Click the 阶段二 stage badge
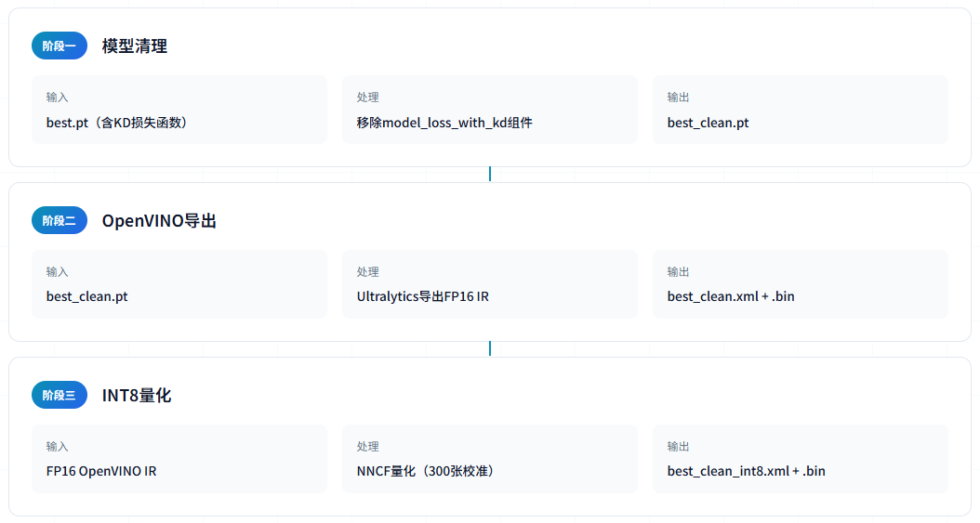The image size is (980, 523). (59, 220)
